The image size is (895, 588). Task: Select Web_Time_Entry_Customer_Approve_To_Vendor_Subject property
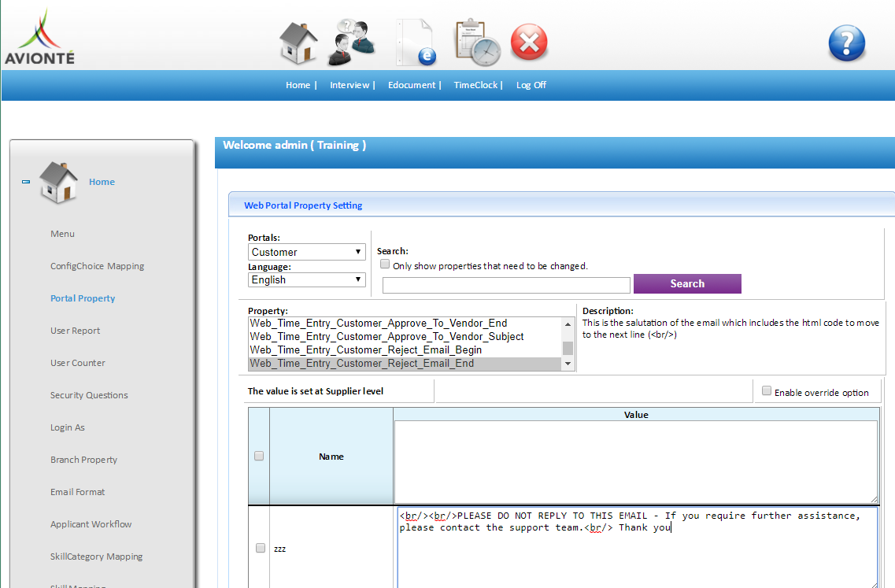point(405,337)
